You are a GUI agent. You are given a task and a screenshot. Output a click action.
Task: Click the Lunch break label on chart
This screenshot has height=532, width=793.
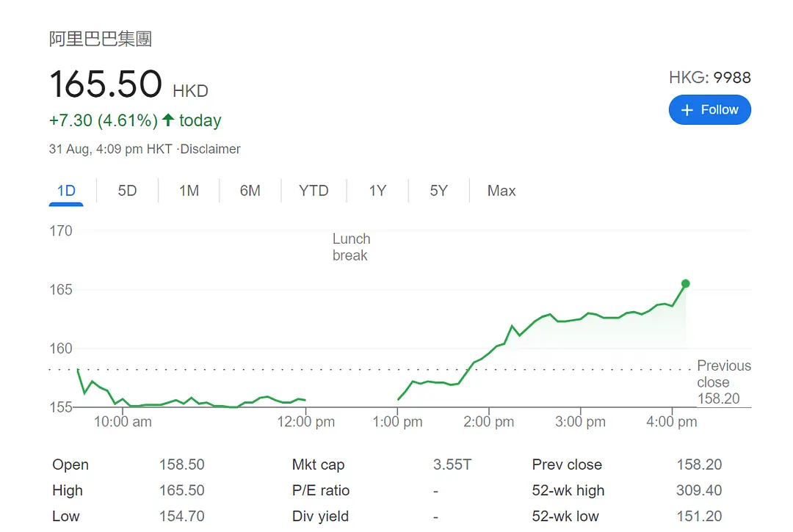point(351,247)
